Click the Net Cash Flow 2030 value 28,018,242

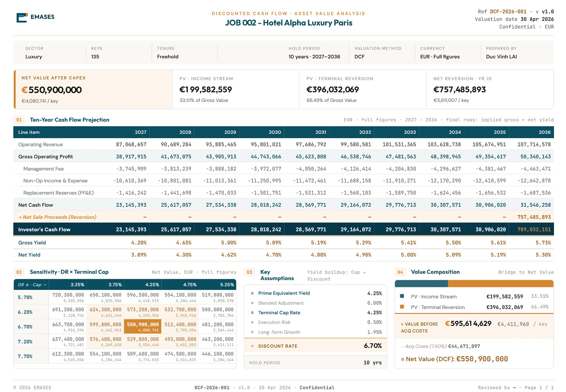pos(266,205)
